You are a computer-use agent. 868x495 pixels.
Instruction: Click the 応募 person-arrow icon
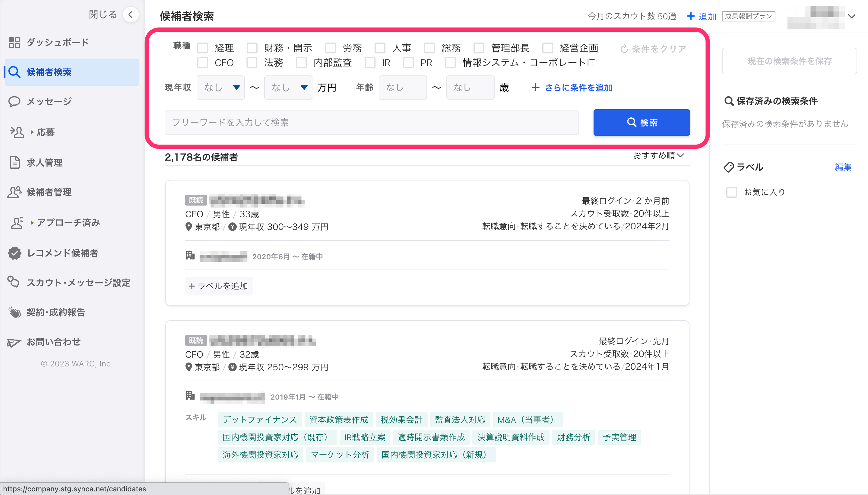[17, 132]
